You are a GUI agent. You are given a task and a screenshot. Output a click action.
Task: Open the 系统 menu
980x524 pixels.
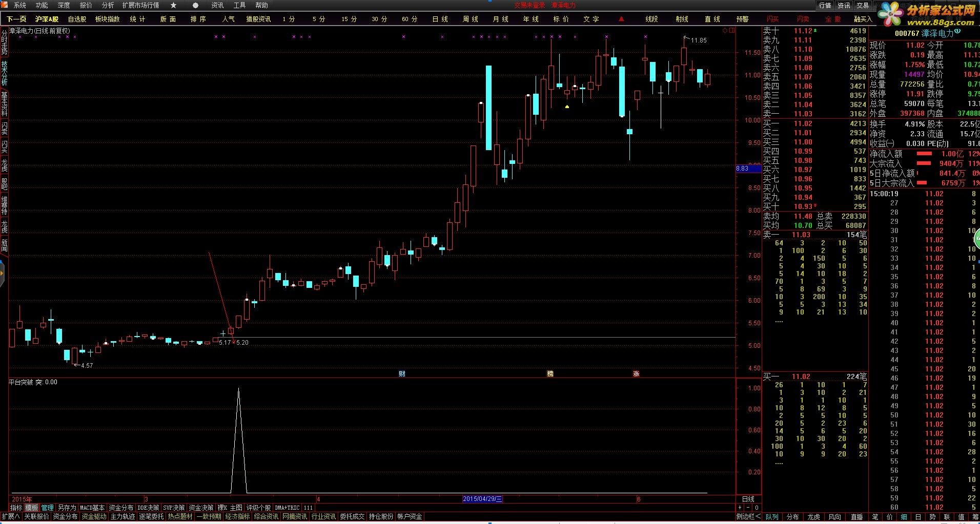pos(20,5)
